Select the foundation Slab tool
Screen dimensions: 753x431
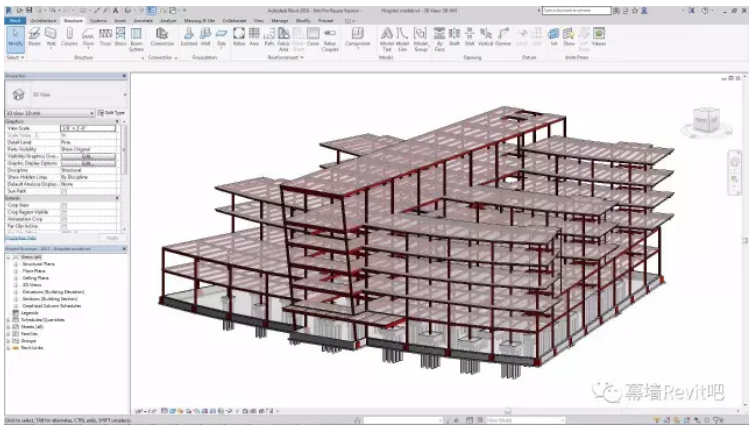coord(221,37)
